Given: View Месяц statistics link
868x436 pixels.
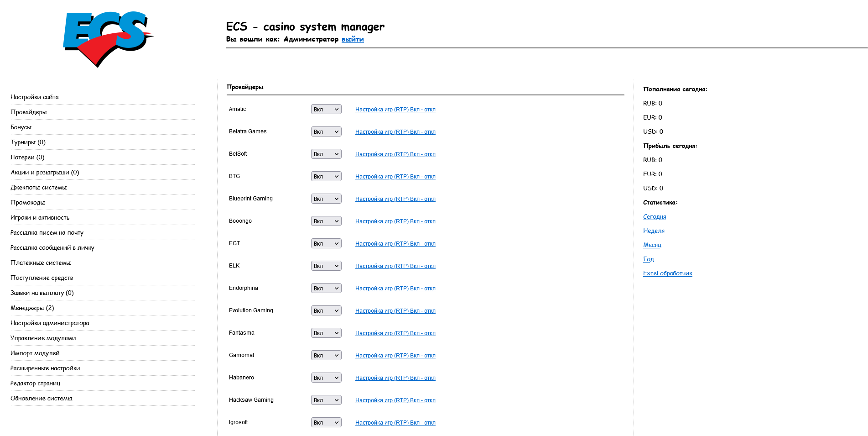Looking at the screenshot, I should pos(652,245).
